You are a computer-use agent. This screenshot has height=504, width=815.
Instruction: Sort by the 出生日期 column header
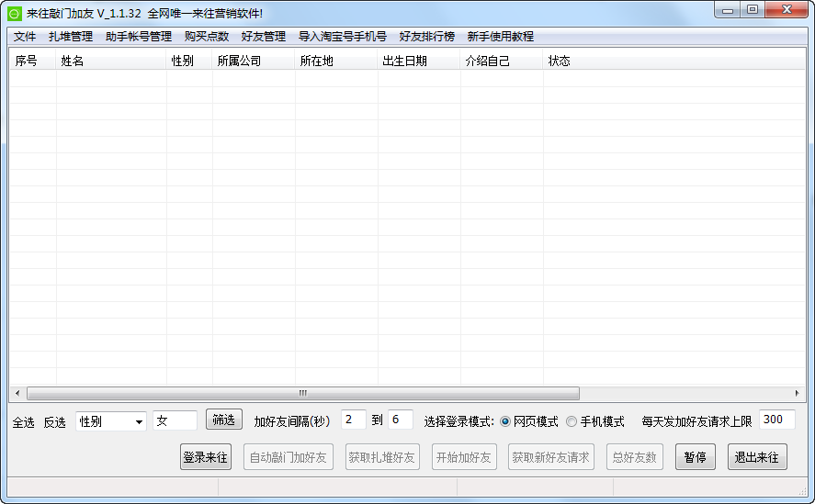[419, 61]
